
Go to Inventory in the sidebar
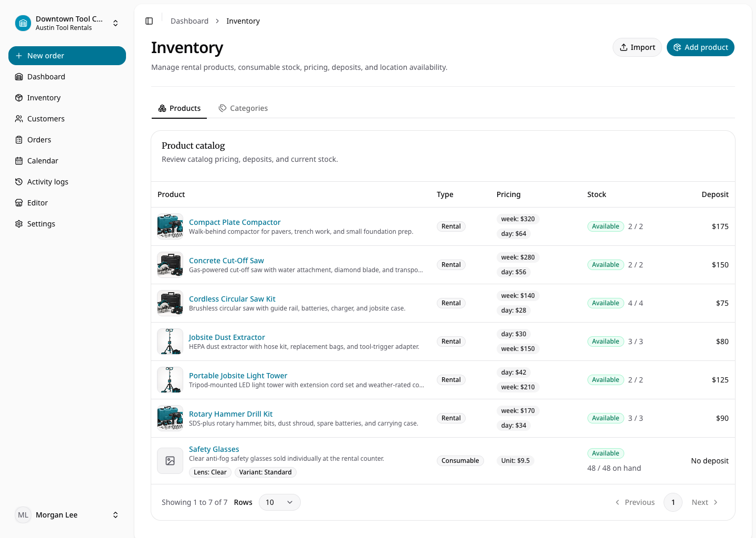click(67, 98)
